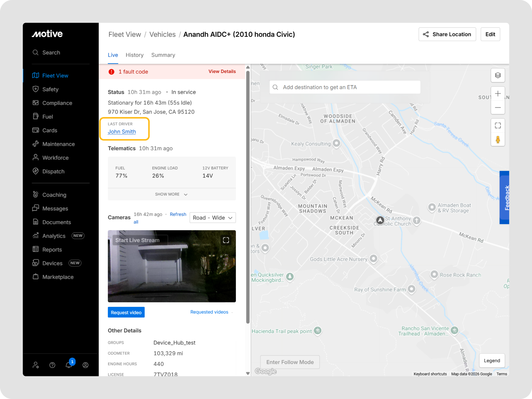Screen dimensions: 532x399
Task: Expand camera preview to fullscreen
Action: coord(226,240)
